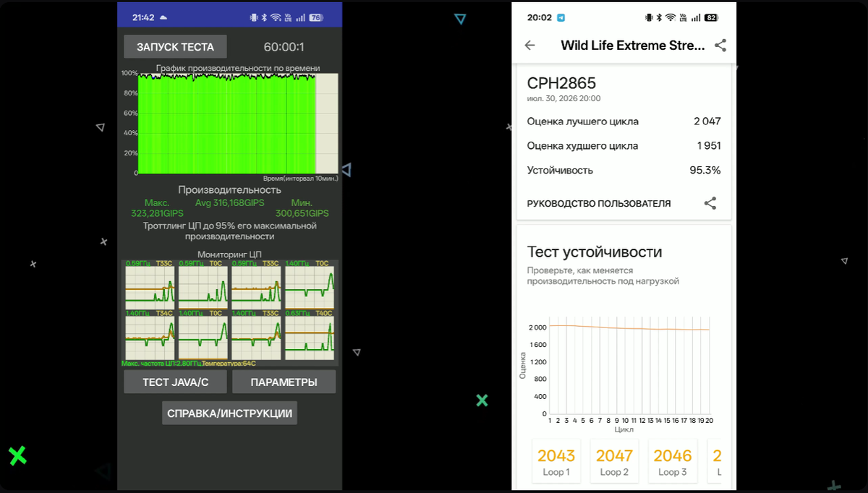The image size is (868, 493).
Task: Tap the Telegram notification icon in 3DMark phone
Action: click(561, 17)
